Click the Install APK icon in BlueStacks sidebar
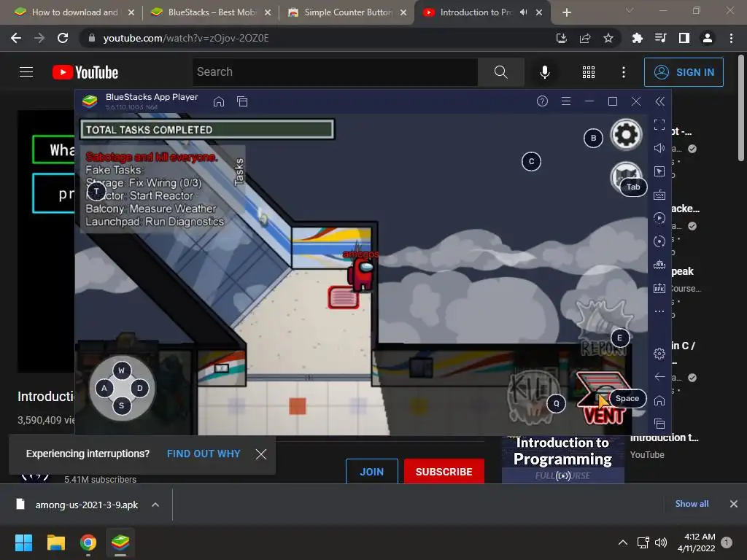The height and width of the screenshot is (560, 747). (659, 288)
